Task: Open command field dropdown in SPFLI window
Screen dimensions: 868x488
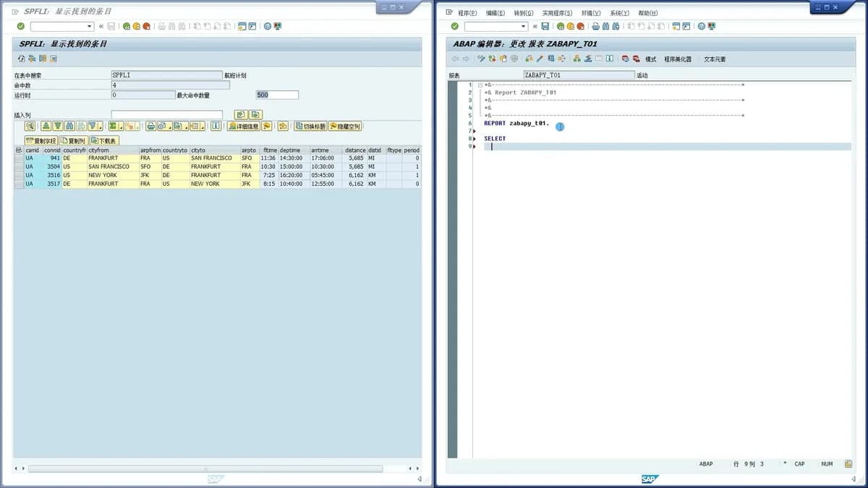Action: coord(90,26)
